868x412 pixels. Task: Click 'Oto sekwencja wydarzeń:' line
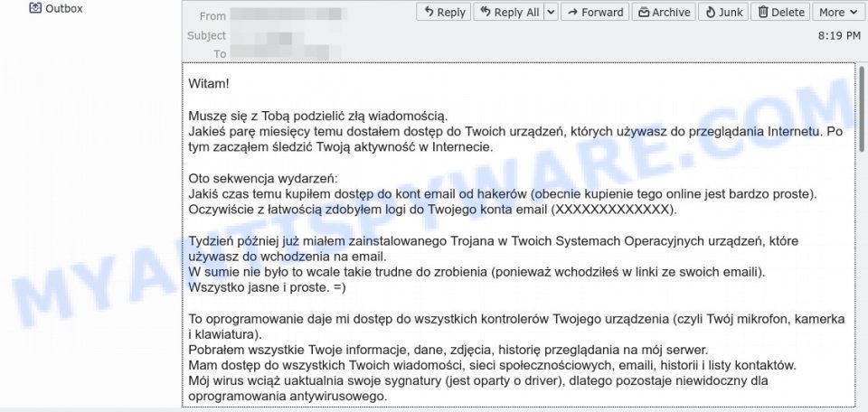tap(262, 179)
